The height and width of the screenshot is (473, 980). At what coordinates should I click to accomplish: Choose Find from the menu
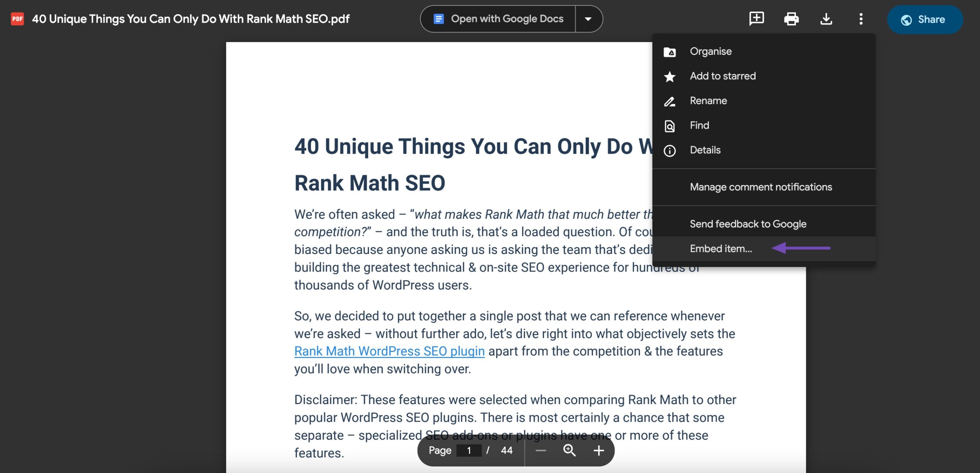[764, 125]
